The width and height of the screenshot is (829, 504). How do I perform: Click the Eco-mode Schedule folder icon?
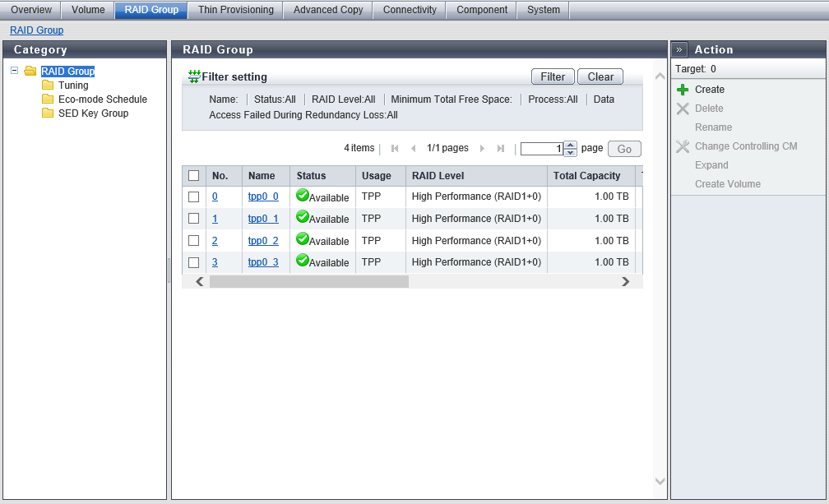pos(48,99)
